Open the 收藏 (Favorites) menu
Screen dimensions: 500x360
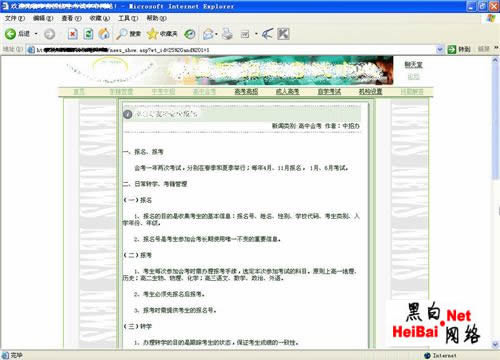100,18
